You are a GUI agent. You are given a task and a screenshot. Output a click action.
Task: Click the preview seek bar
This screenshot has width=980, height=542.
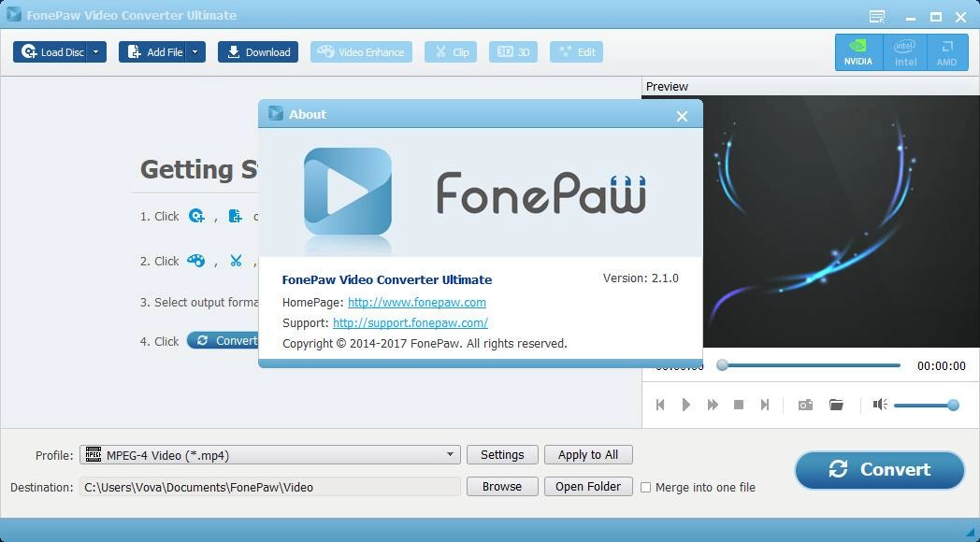pyautogui.click(x=808, y=365)
